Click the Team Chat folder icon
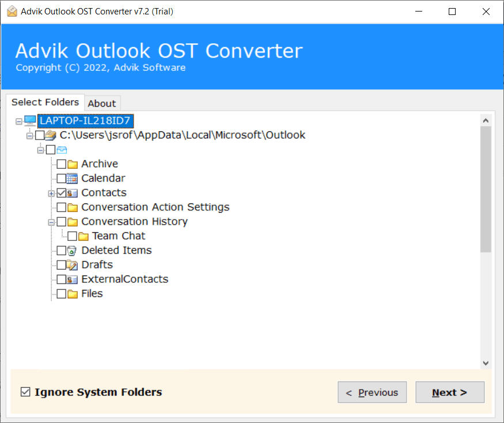504x423 pixels. (84, 236)
